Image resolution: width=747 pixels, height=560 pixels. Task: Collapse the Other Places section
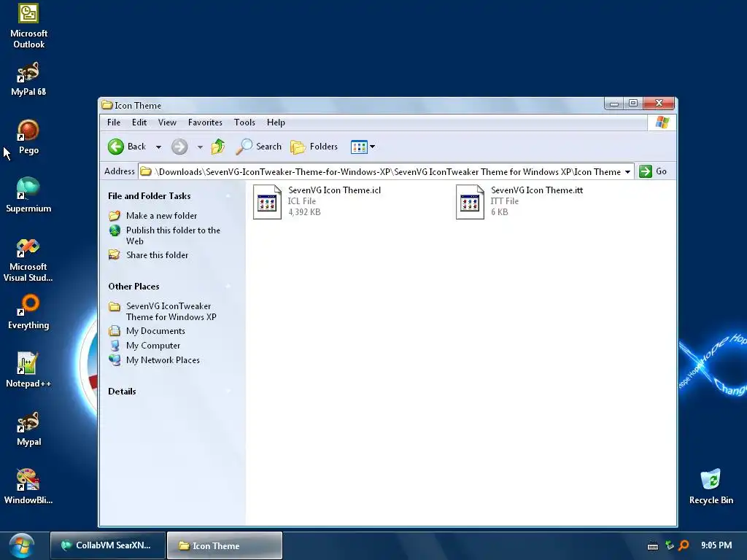[228, 286]
